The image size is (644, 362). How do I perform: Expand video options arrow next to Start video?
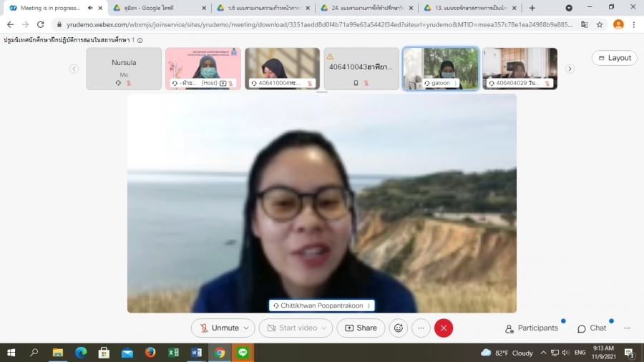326,328
